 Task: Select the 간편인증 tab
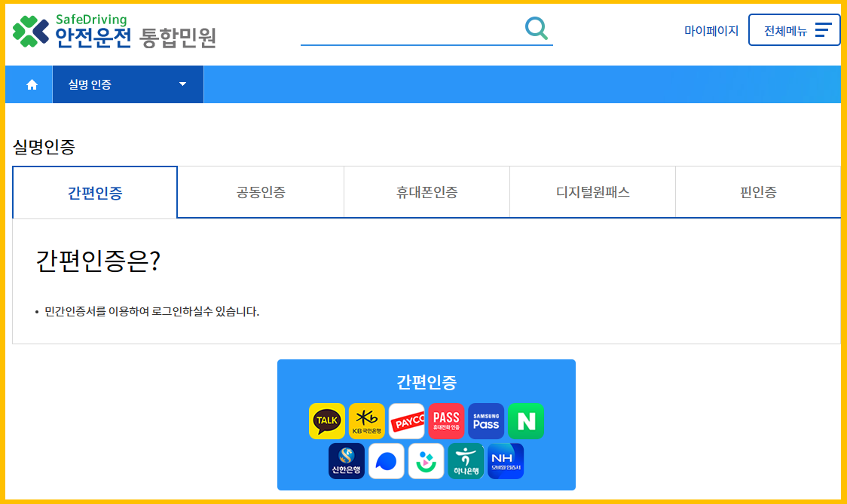95,192
